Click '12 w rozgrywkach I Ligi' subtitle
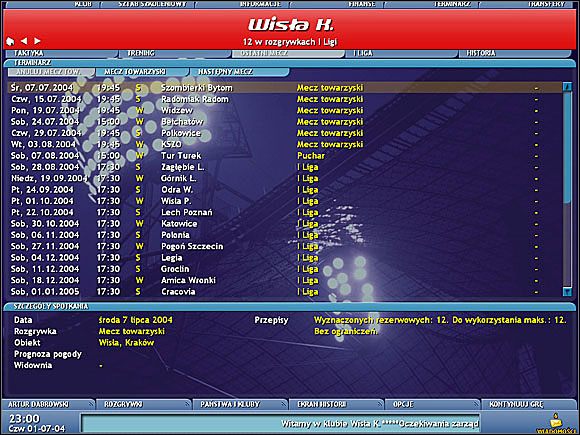The height and width of the screenshot is (435, 580). pyautogui.click(x=290, y=42)
